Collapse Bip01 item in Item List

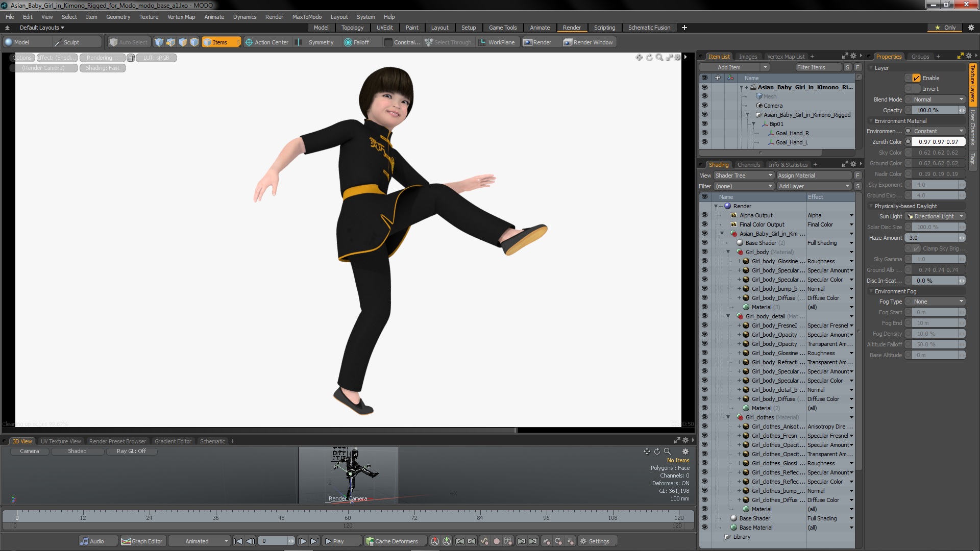[x=753, y=124]
